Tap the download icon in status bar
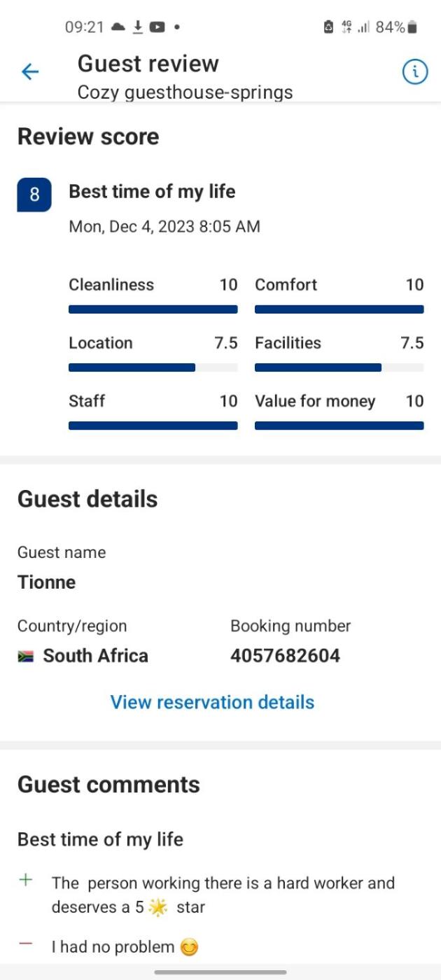Image resolution: width=441 pixels, height=980 pixels. pos(138,27)
